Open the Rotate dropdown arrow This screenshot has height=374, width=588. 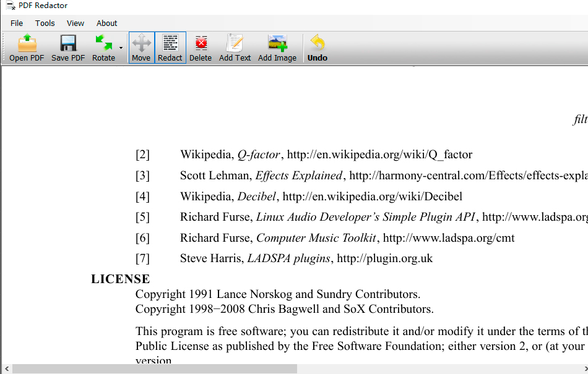tap(121, 48)
